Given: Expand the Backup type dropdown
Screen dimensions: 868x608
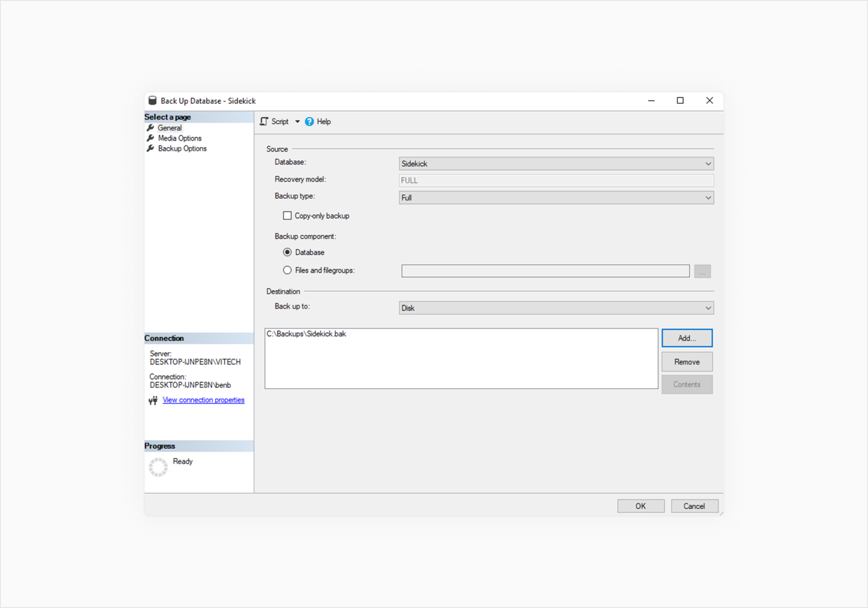Looking at the screenshot, I should click(x=556, y=198).
